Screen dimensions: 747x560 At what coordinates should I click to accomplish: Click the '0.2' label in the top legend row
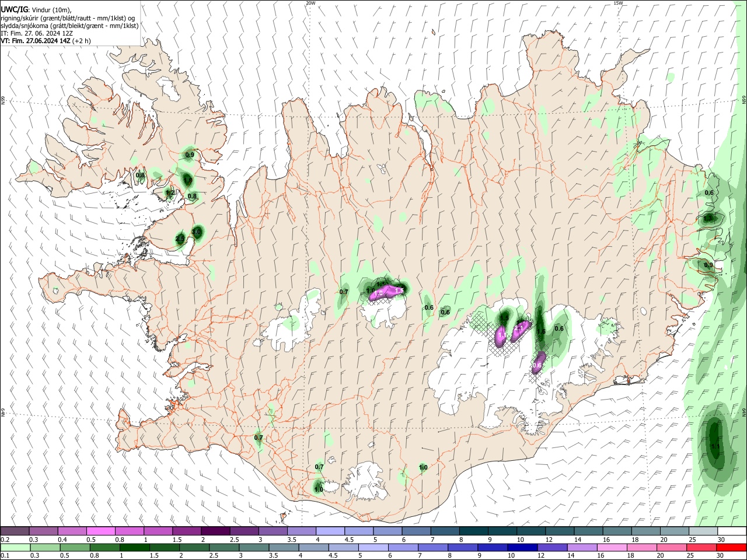[x=5, y=540]
